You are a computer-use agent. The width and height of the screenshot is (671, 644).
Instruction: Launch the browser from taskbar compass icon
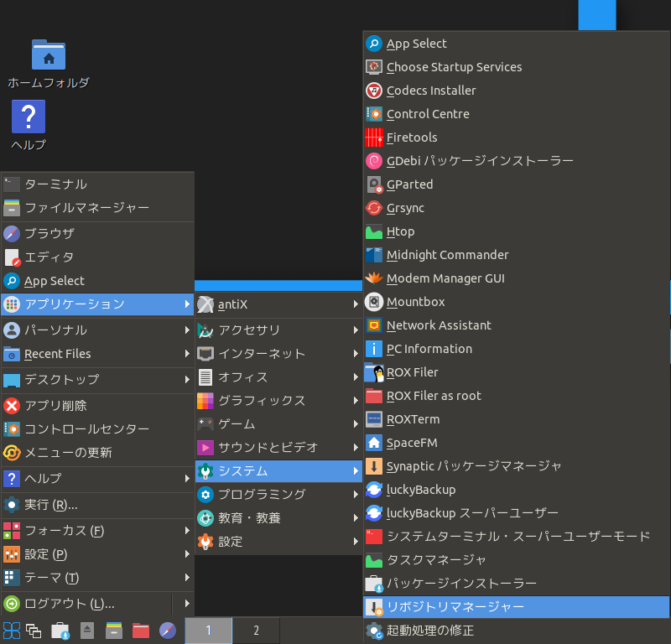pos(167,631)
